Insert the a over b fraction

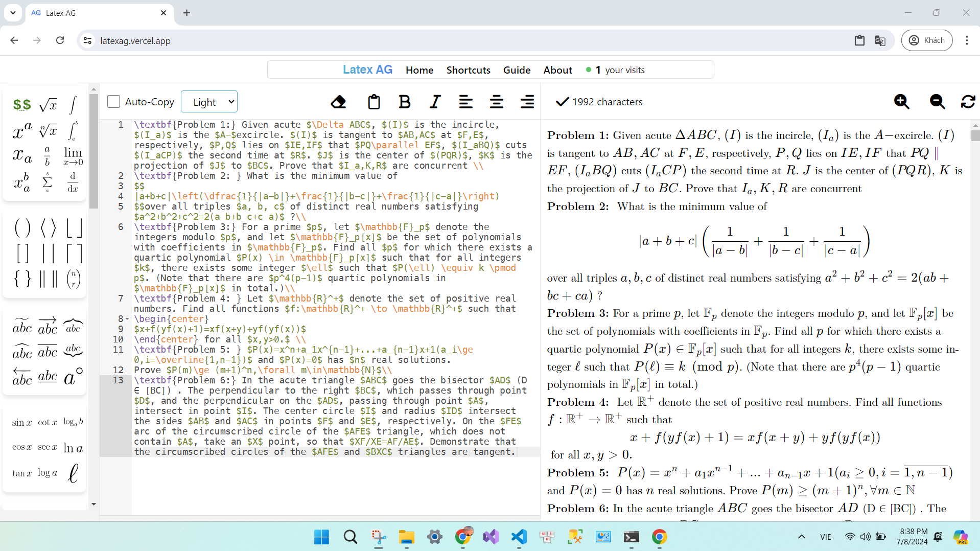48,156
